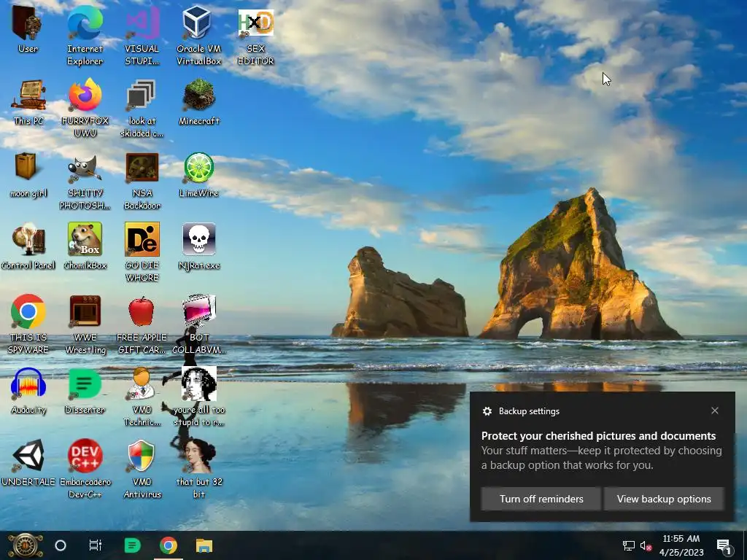The image size is (747, 560).
Task: Open the Start menu button
Action: pyautogui.click(x=26, y=545)
